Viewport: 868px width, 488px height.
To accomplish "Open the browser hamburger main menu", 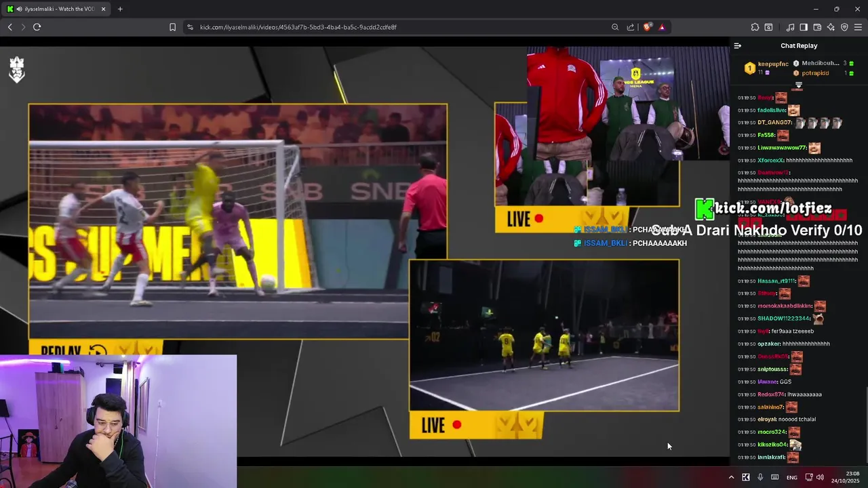I will 858,27.
